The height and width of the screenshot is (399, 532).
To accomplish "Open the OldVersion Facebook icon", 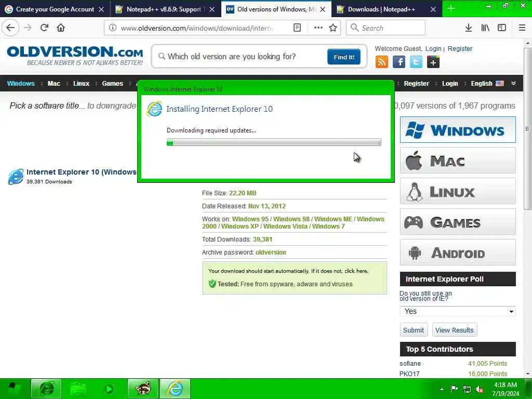I will tap(398, 62).
